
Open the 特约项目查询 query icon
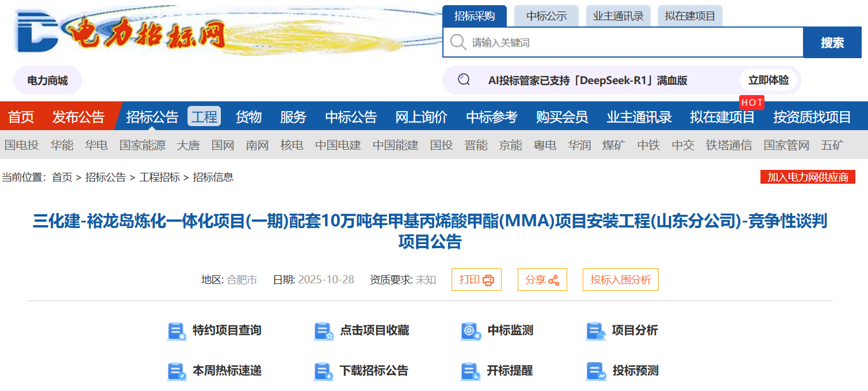[x=177, y=331]
